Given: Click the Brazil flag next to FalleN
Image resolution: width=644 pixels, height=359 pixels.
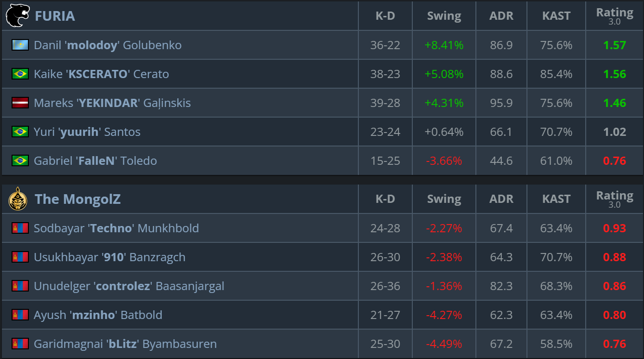Looking at the screenshot, I should coord(20,161).
